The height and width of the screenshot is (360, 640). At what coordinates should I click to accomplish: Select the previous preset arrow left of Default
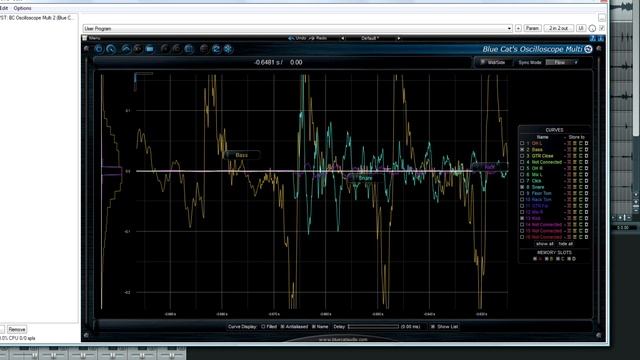click(x=342, y=38)
